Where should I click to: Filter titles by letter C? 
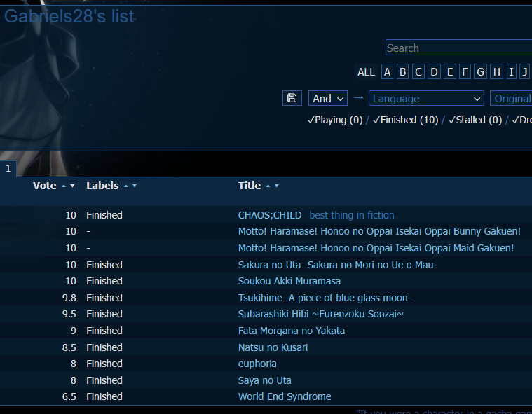pyautogui.click(x=418, y=72)
